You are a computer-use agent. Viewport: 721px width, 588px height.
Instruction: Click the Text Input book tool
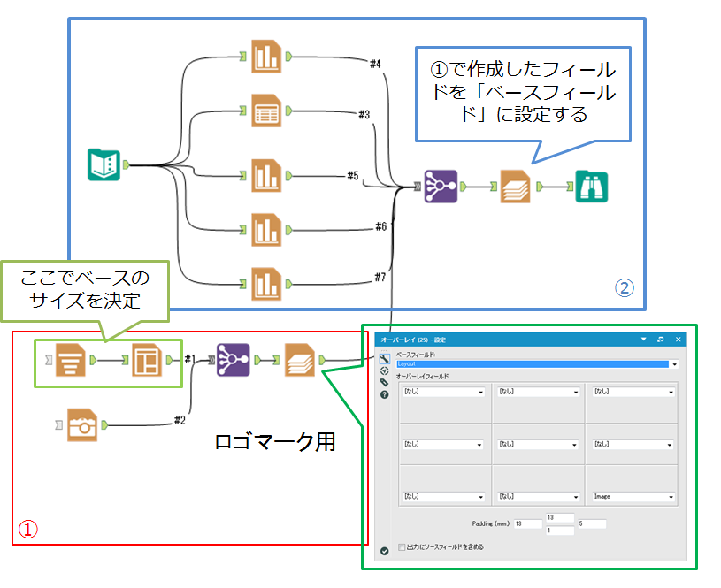105,164
